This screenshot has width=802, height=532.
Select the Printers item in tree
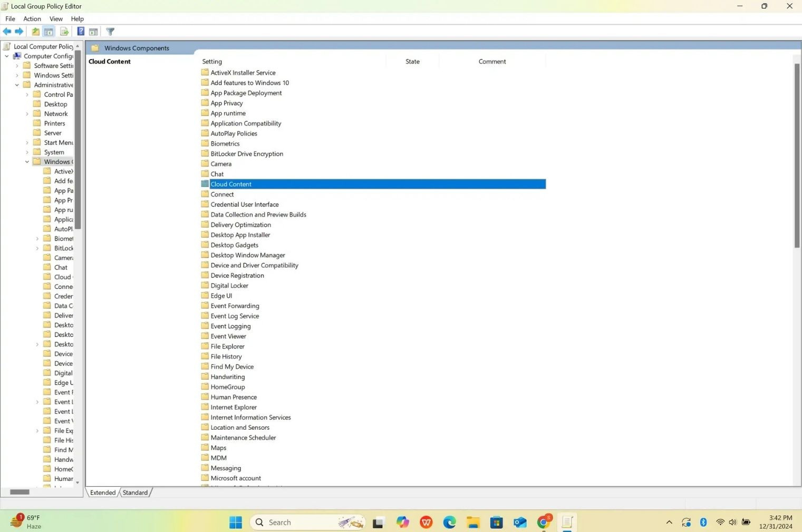coord(54,123)
